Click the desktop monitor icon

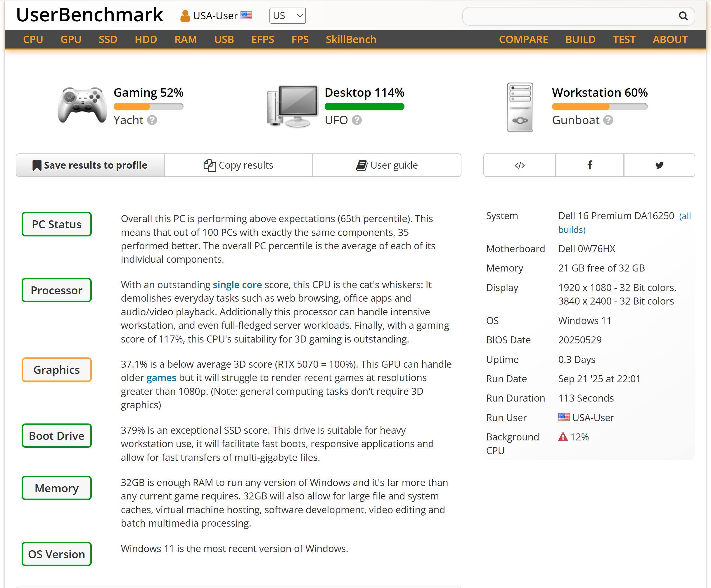(x=293, y=106)
